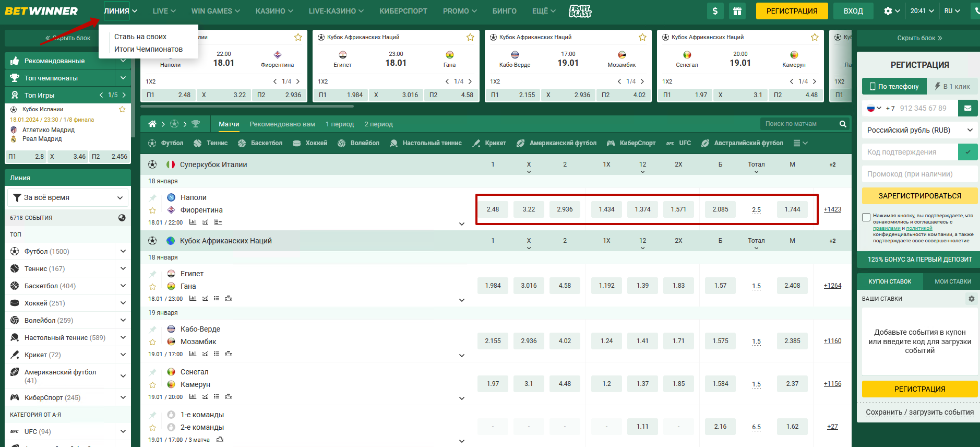Viewport: 980px width, 447px height.
Task: Open statistics chart icon for Наполи match
Action: point(193,222)
